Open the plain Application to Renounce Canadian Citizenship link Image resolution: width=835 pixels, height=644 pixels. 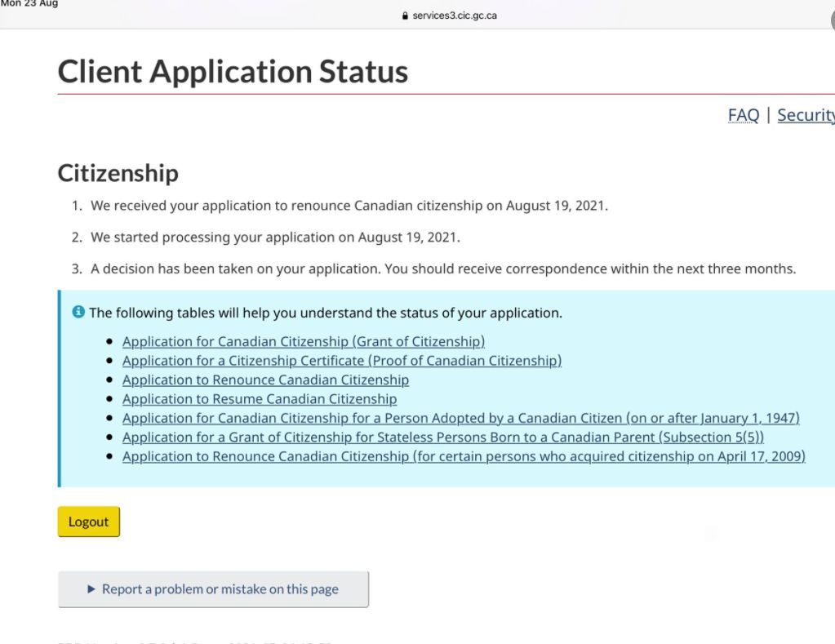coord(266,380)
